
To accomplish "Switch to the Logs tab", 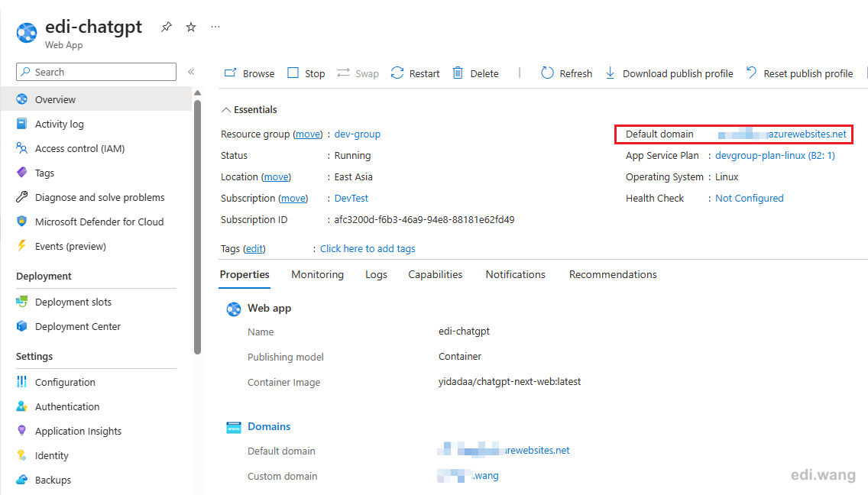I will 376,275.
